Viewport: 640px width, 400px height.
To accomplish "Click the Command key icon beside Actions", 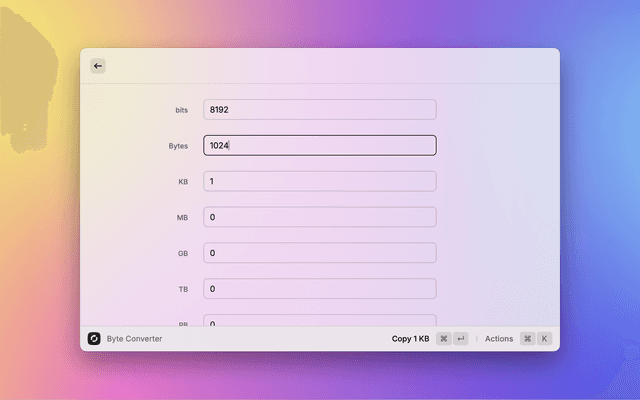I will [527, 339].
